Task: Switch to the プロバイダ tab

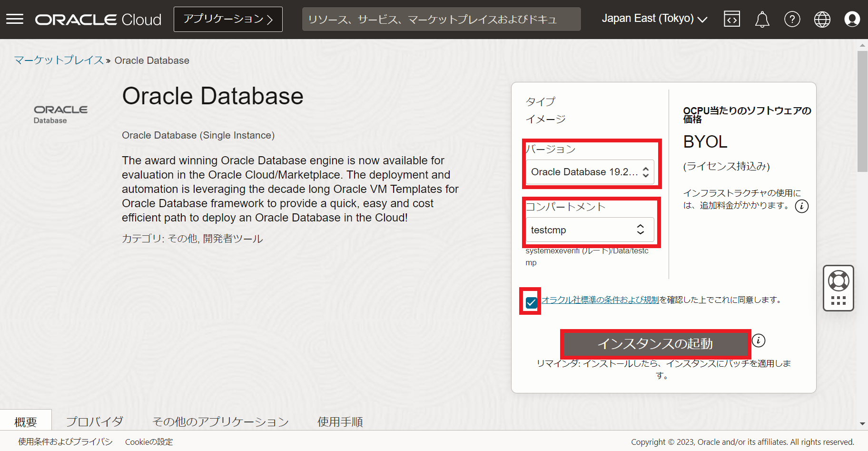Action: pyautogui.click(x=94, y=421)
